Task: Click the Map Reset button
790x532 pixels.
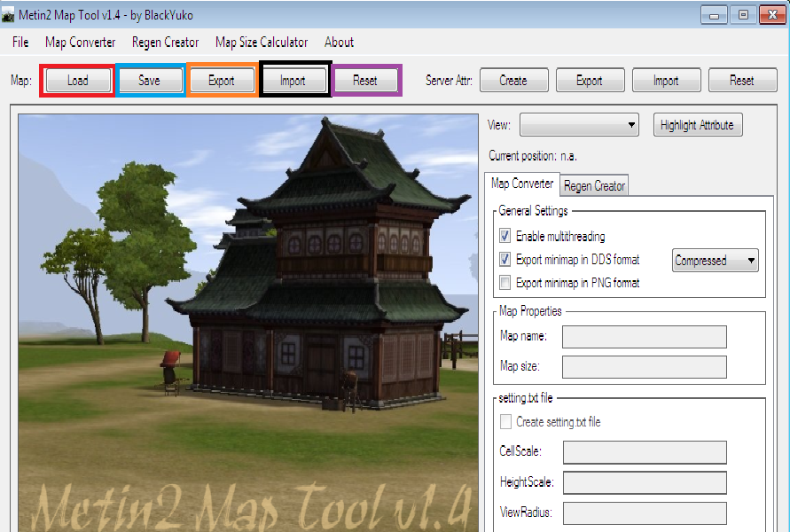Action: (364, 81)
